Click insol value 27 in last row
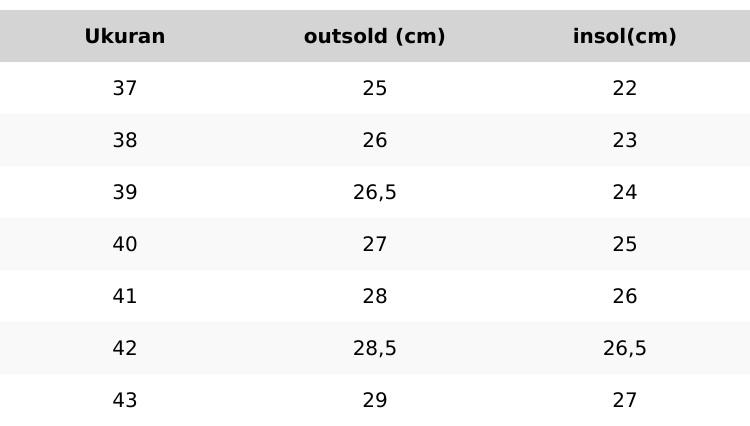 [625, 401]
